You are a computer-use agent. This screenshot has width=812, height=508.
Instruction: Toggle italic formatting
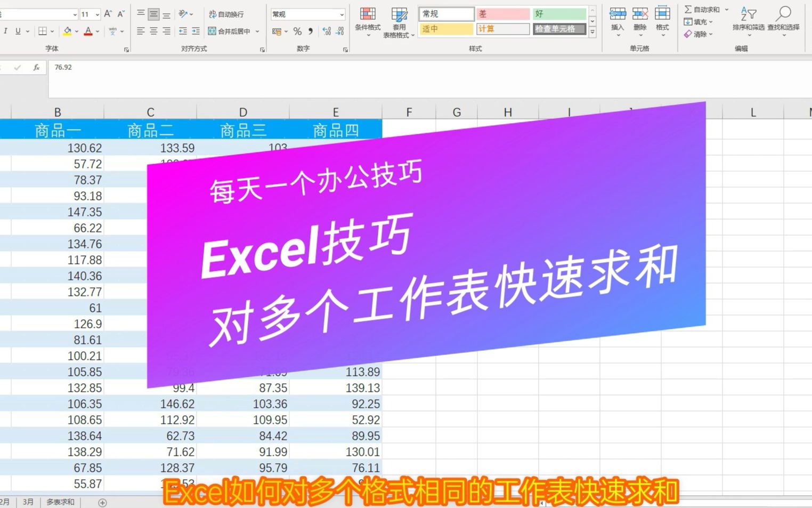pos(5,31)
